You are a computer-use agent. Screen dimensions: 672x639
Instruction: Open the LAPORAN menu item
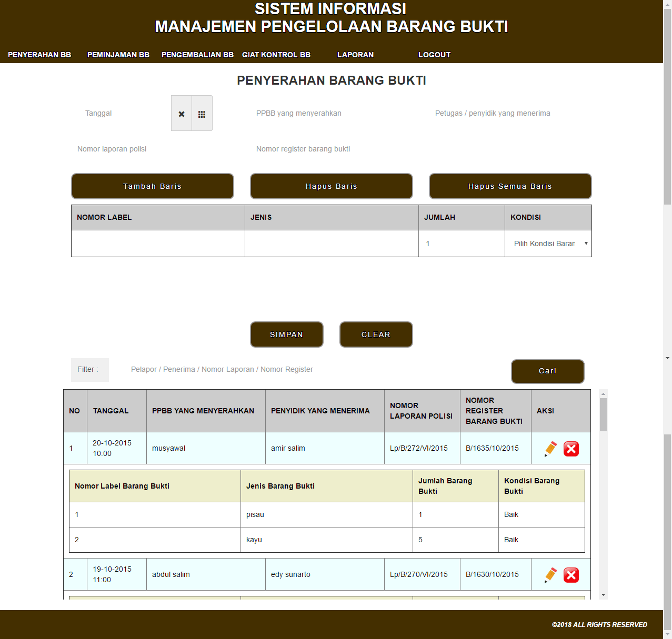tap(355, 55)
